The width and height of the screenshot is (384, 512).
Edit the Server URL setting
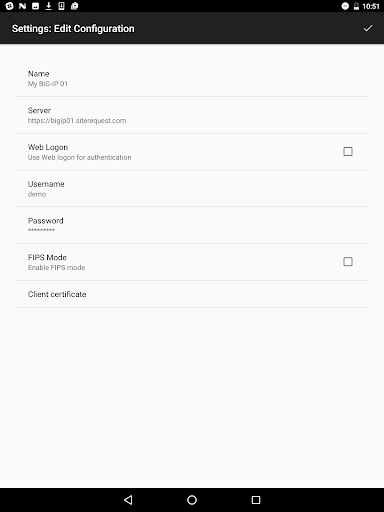[192, 115]
